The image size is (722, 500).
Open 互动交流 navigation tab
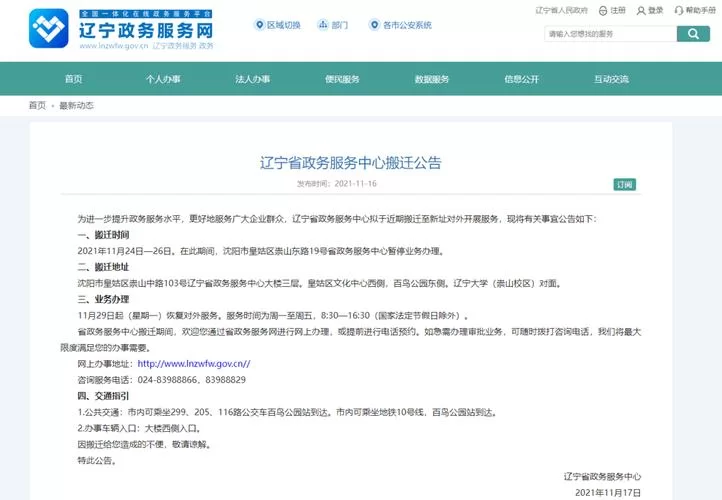pyautogui.click(x=611, y=79)
